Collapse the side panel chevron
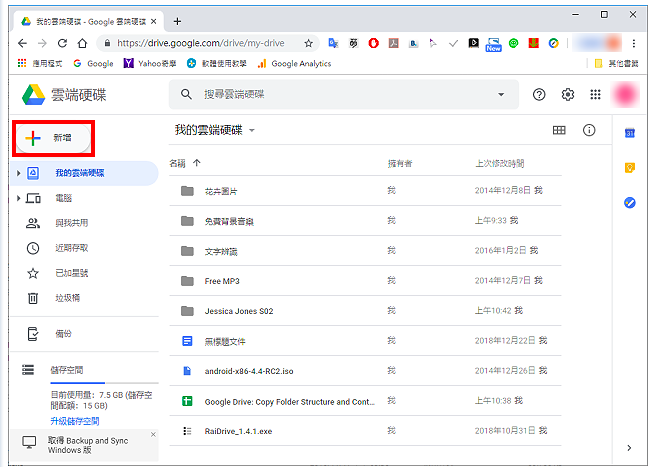Viewport: 648px width, 467px height. point(629,448)
